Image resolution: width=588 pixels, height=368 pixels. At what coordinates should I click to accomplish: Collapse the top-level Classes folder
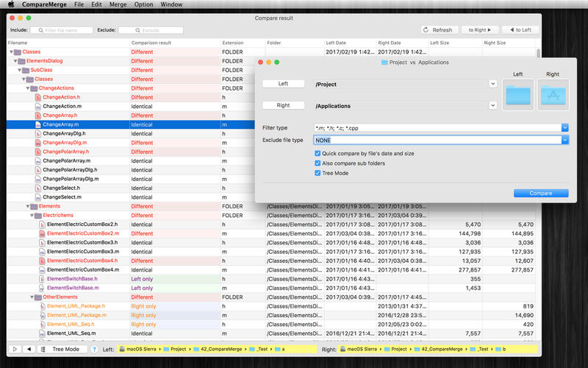[11, 52]
